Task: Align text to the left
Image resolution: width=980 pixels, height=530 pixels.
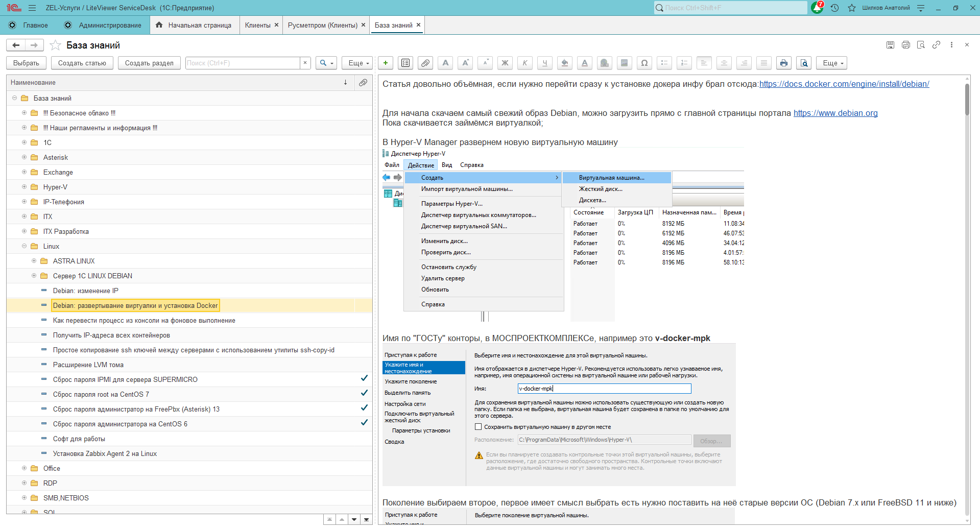Action: pos(704,63)
